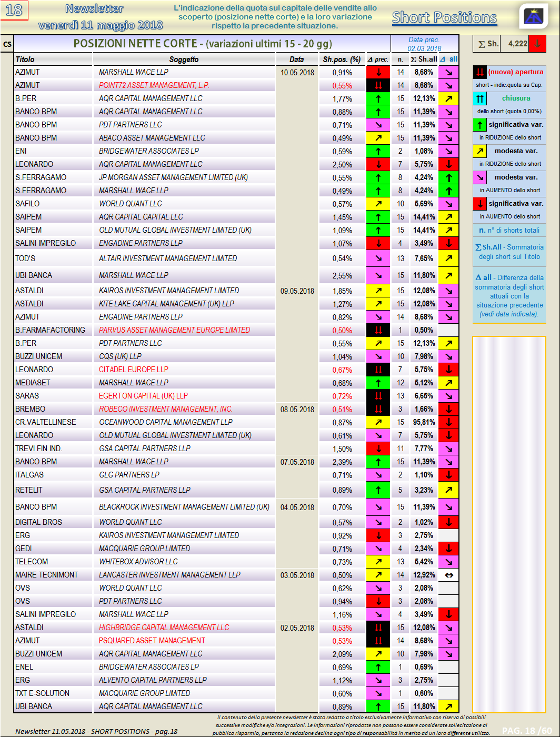Click the green Δ prec. arrow in MEDIASET row
Screen dimensions: 560x737
pyautogui.click(x=378, y=383)
